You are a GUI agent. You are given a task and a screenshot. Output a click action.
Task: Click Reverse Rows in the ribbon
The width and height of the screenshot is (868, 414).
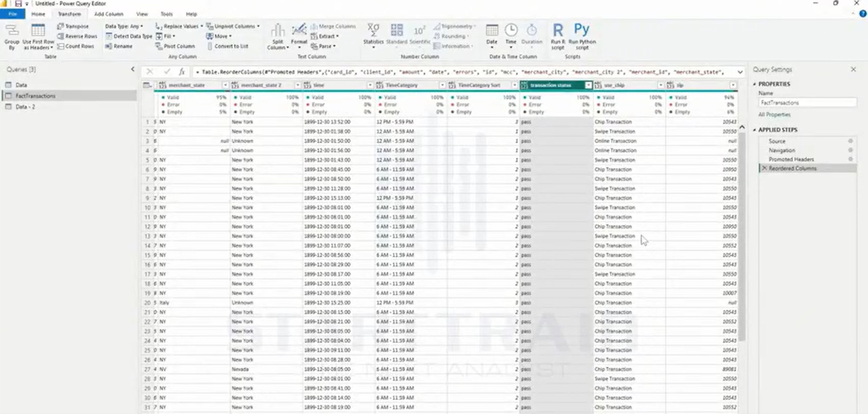pos(77,36)
